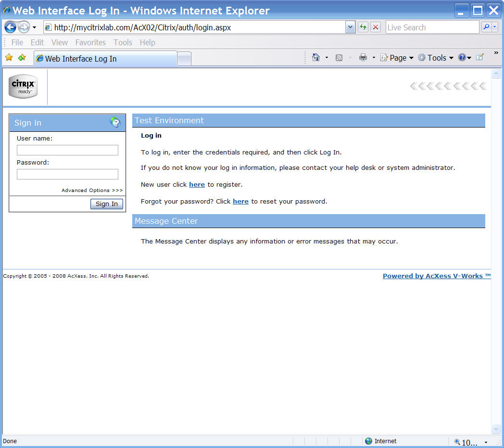Viewport: 504px width, 448px height.
Task: Click the Print icon in toolbar
Action: tap(363, 58)
